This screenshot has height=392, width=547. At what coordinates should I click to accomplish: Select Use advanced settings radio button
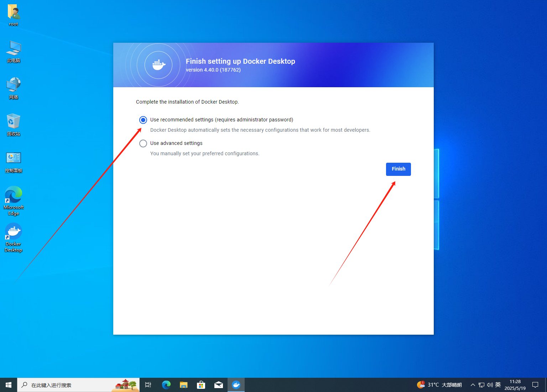click(143, 143)
